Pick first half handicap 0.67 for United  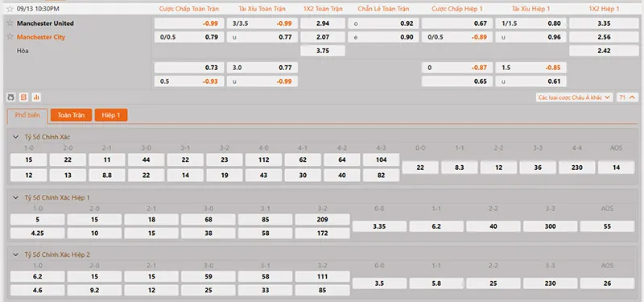[457, 23]
